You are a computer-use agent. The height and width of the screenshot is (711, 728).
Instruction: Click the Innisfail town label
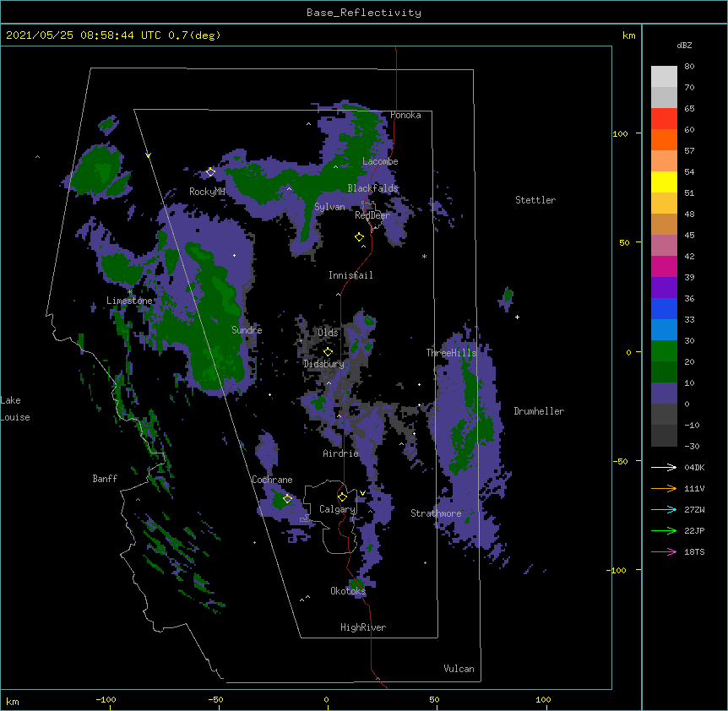(350, 275)
